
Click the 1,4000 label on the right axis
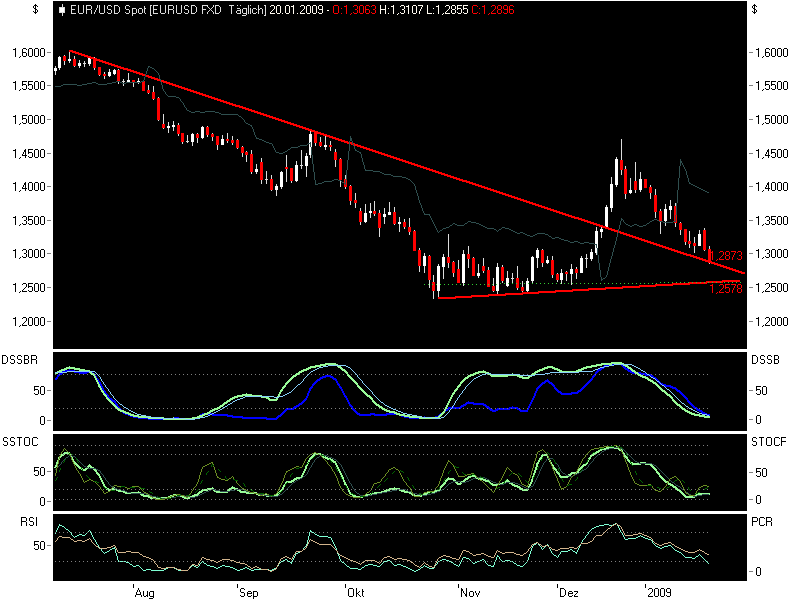point(772,187)
